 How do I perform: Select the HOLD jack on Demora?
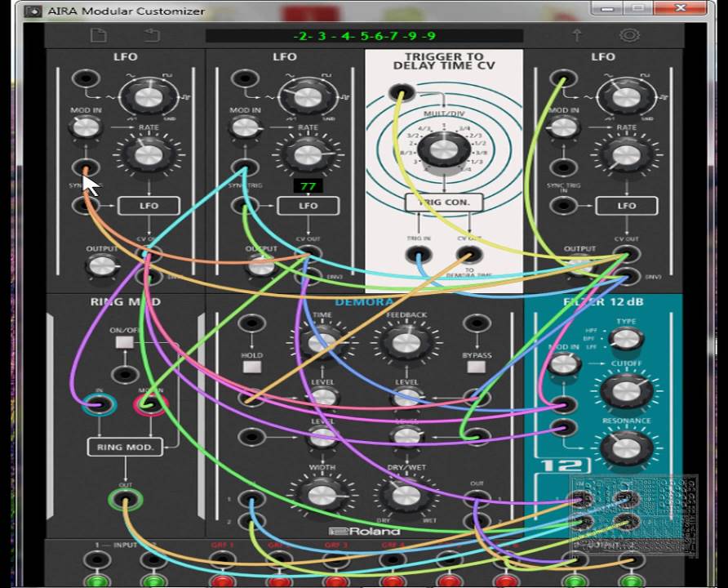(251, 323)
